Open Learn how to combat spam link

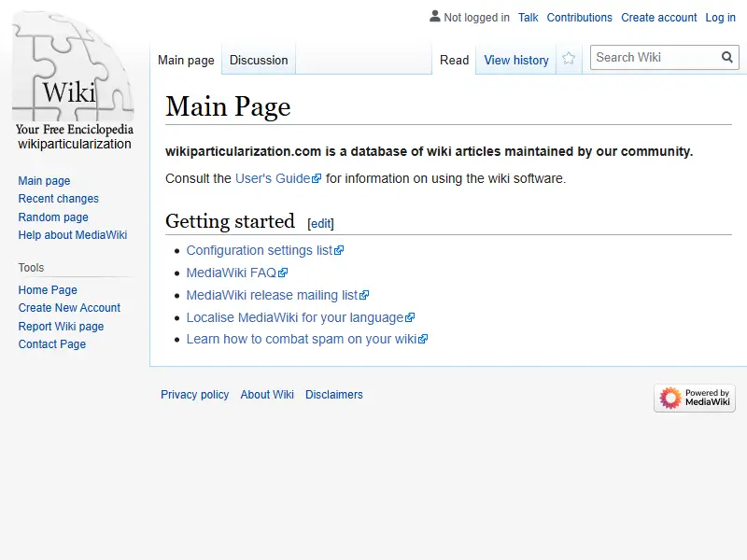[302, 339]
